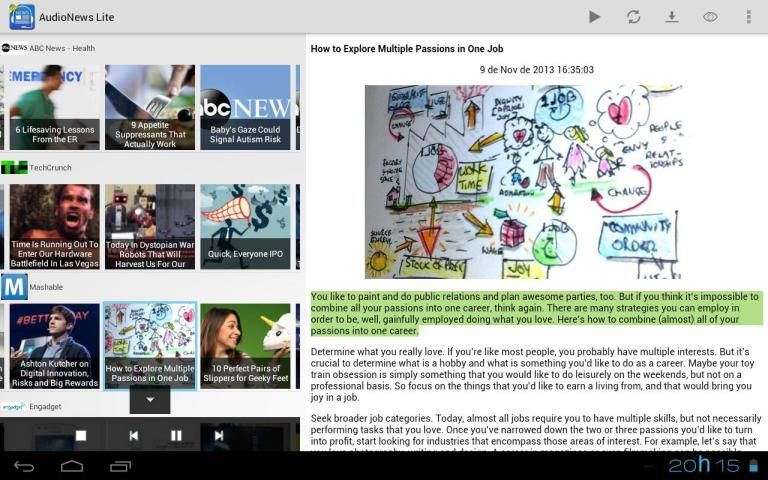Viewport: 768px width, 480px height.
Task: Toggle the eye visibility icon
Action: click(710, 17)
